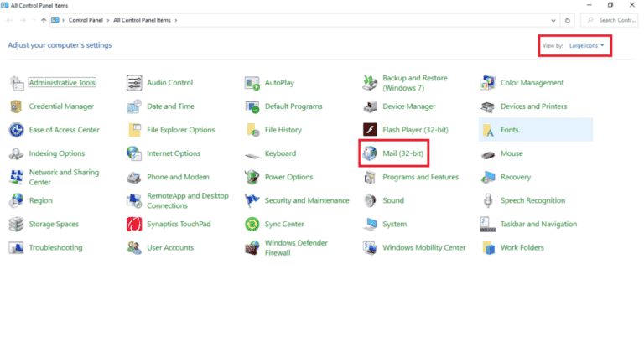Click the Refresh button beside address bar
Image resolution: width=644 pixels, height=342 pixels.
[569, 19]
